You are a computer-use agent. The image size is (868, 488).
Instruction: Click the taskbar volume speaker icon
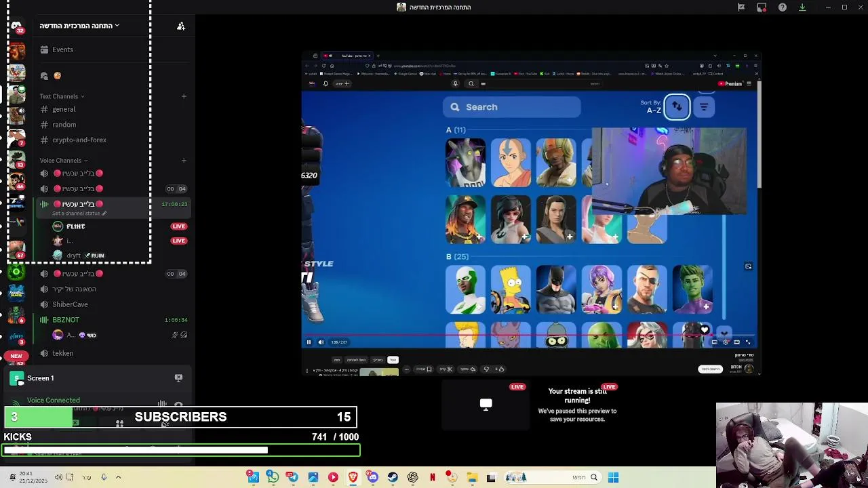(58, 477)
